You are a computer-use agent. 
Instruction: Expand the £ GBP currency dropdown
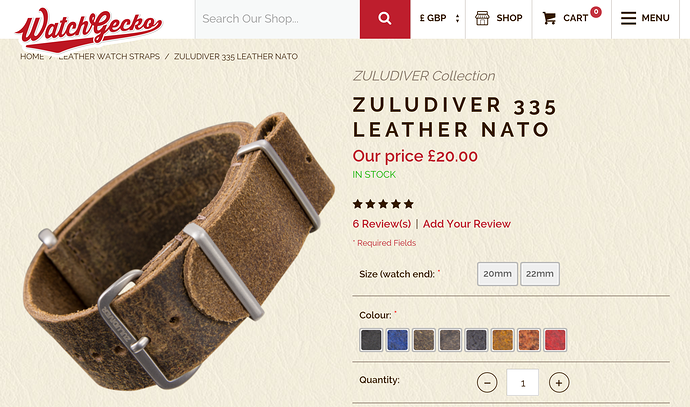(439, 18)
